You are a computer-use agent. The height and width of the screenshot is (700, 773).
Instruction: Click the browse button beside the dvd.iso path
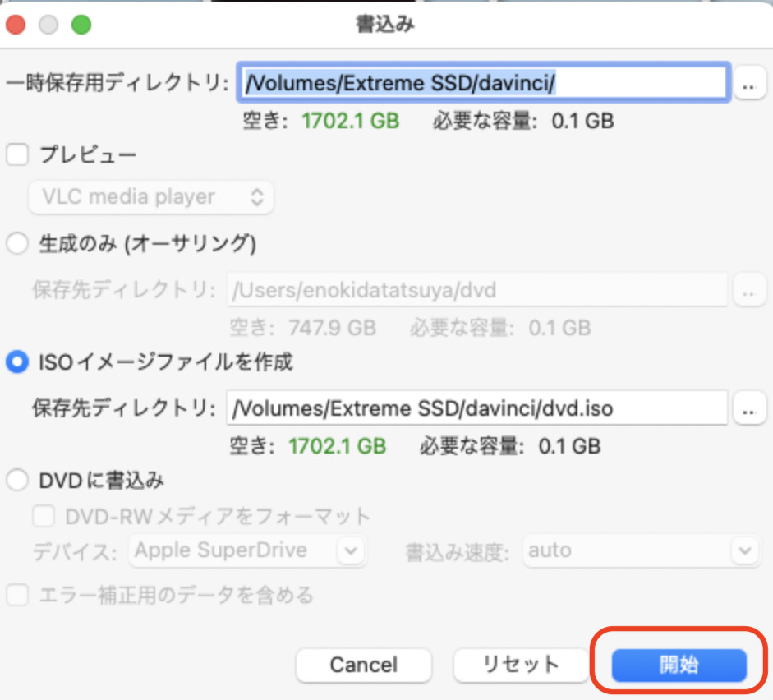[x=749, y=408]
